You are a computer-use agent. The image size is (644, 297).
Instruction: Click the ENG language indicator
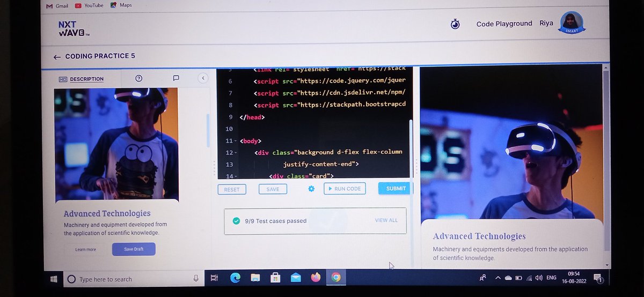click(551, 278)
